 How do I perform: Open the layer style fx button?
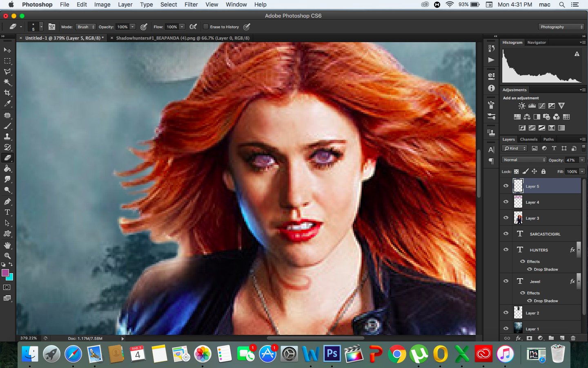518,338
